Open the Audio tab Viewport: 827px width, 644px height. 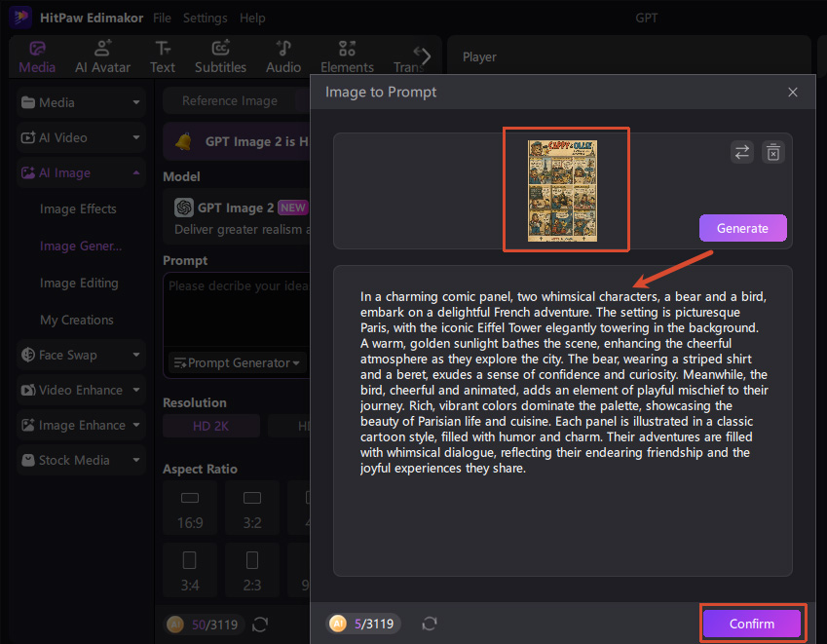(x=283, y=57)
